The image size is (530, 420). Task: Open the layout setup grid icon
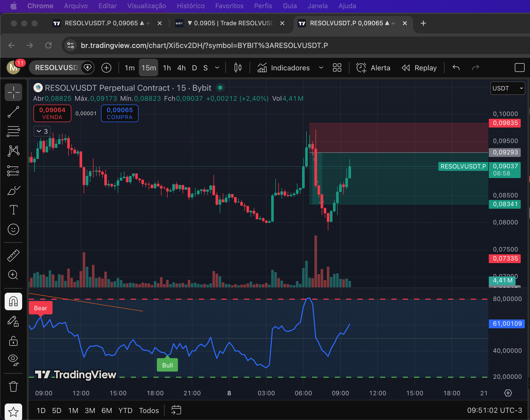pyautogui.click(x=337, y=68)
